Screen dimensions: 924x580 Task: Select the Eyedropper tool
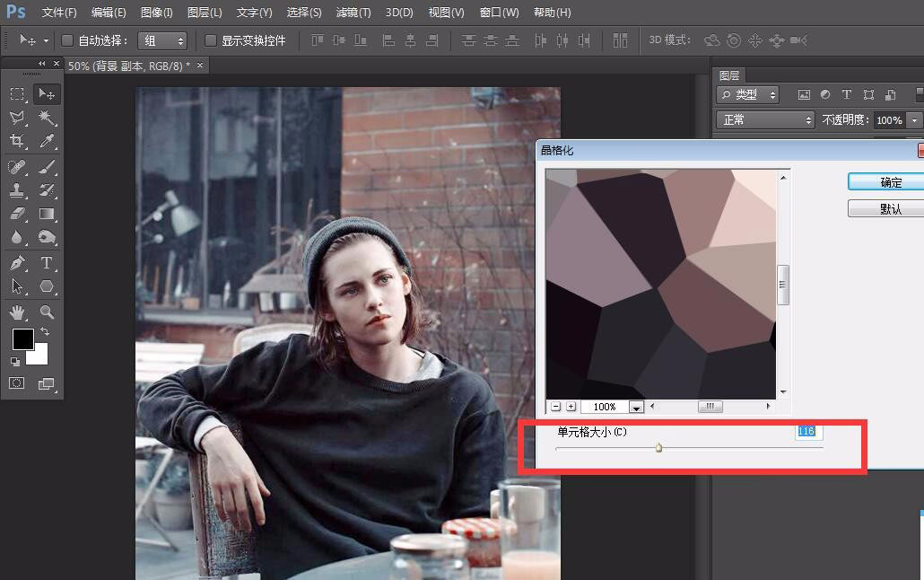pos(47,142)
